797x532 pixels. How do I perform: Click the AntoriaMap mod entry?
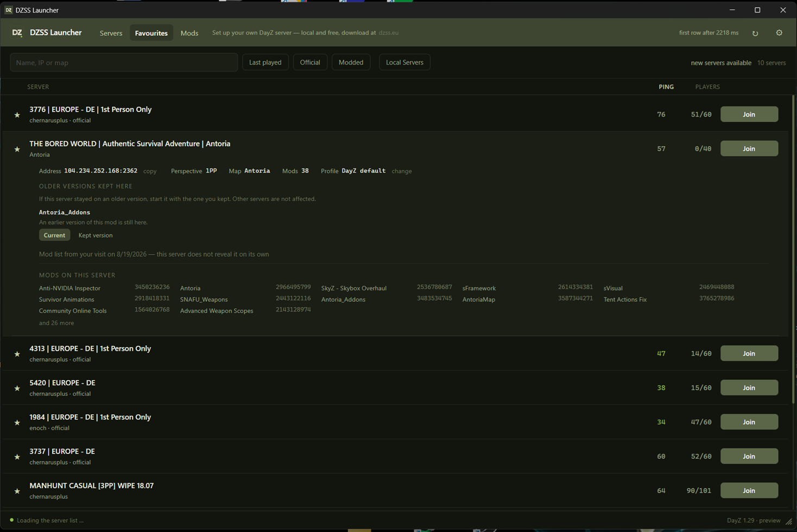pos(479,300)
